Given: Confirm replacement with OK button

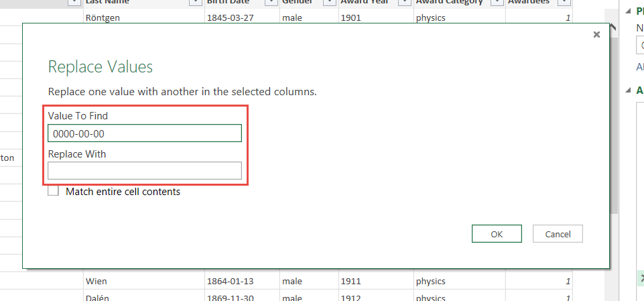Looking at the screenshot, I should pos(496,233).
